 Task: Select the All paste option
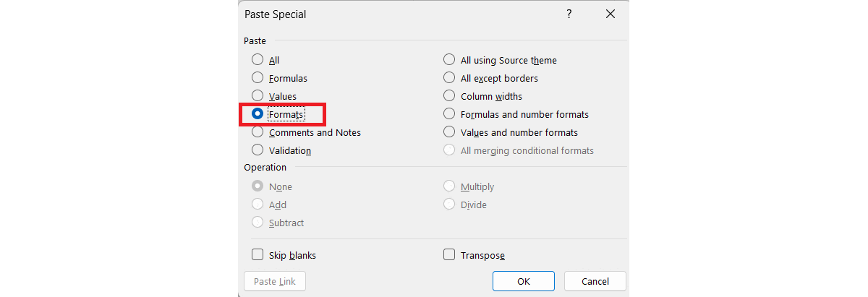pos(258,60)
